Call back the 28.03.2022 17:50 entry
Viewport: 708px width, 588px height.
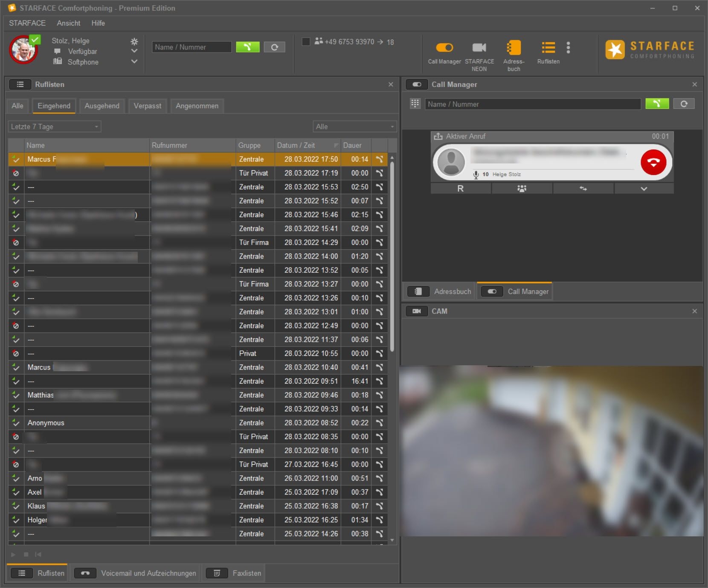click(379, 159)
